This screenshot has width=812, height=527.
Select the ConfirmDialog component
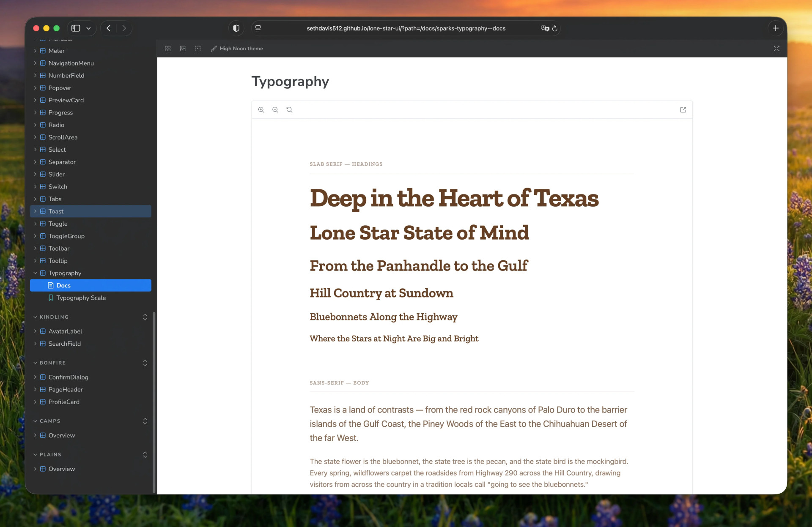pyautogui.click(x=68, y=377)
